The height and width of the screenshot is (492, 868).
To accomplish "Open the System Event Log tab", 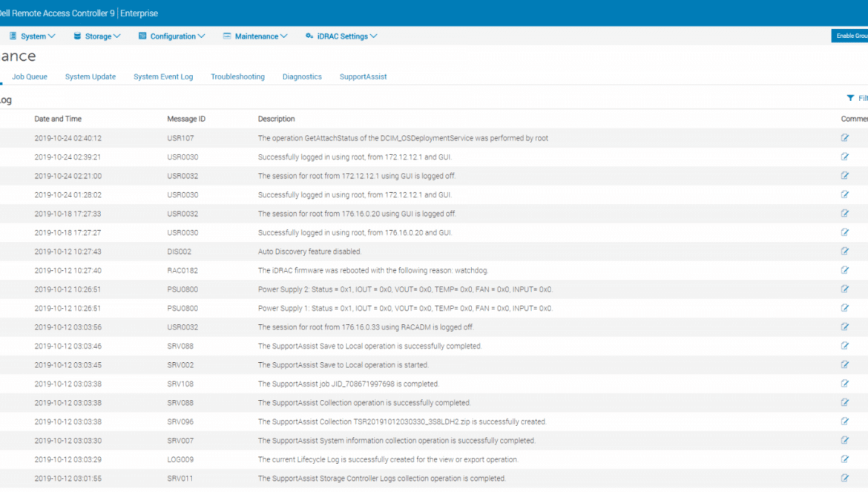I will pyautogui.click(x=163, y=77).
